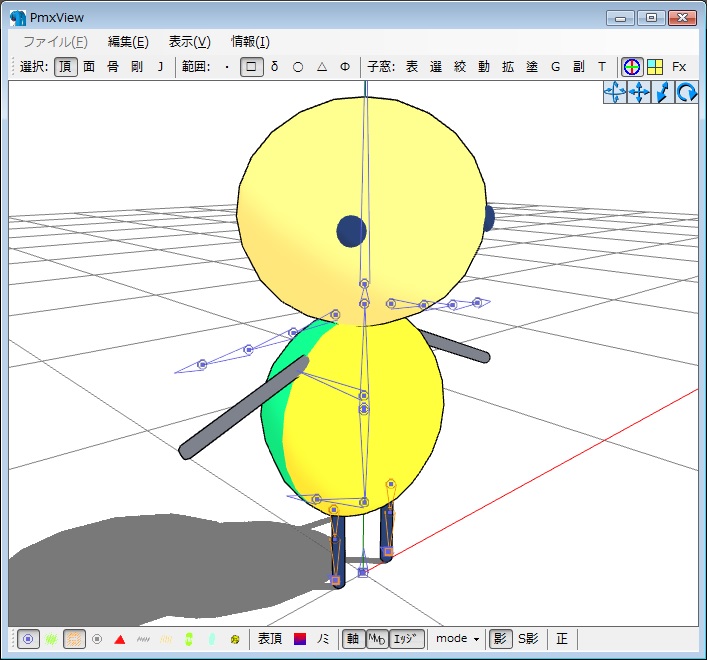The width and height of the screenshot is (707, 660).
Task: Select the triangle range selection tool
Action: click(x=321, y=67)
